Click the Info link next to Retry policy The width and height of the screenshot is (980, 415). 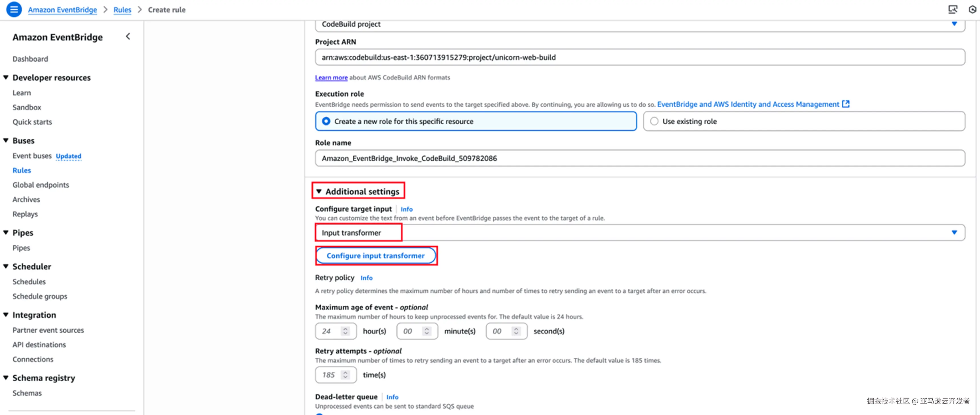point(366,278)
